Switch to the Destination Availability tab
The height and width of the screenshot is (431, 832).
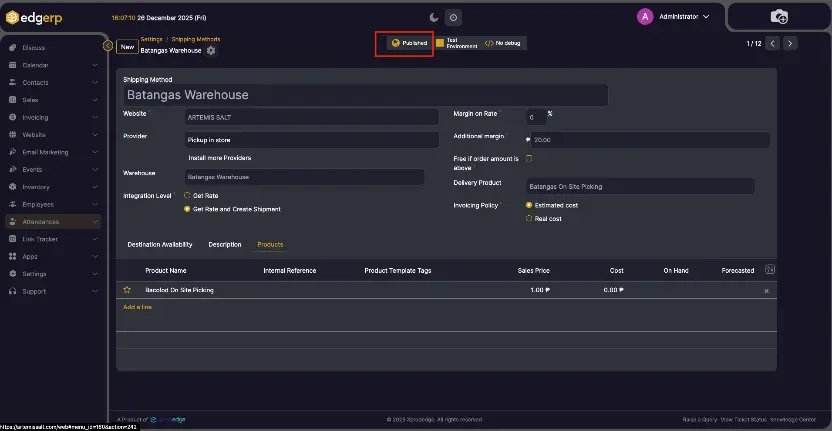160,244
